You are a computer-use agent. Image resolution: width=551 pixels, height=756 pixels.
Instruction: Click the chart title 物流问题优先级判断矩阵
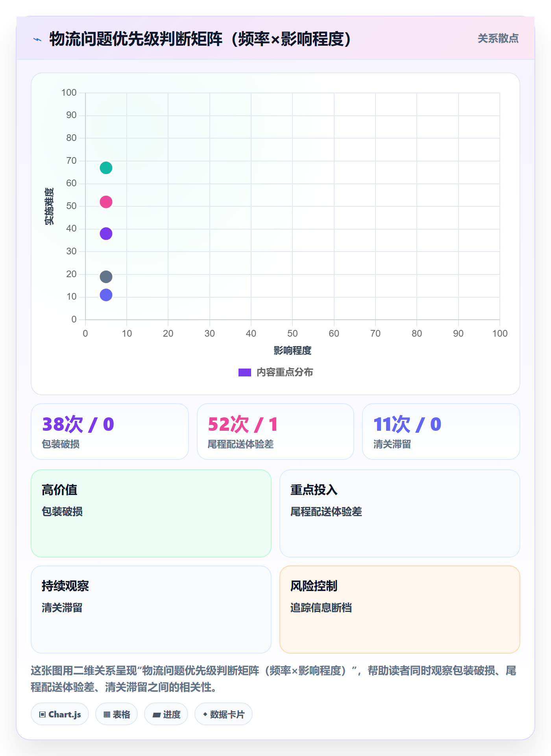[200, 39]
